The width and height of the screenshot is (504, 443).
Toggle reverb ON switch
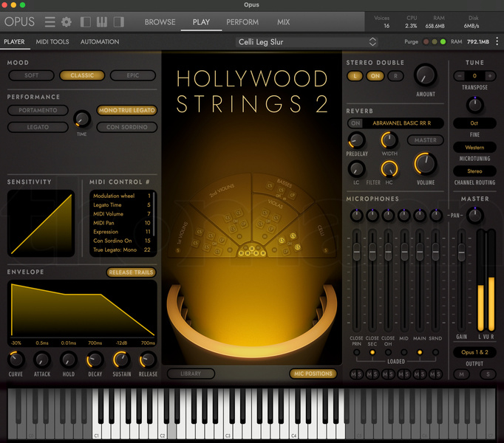pyautogui.click(x=355, y=123)
